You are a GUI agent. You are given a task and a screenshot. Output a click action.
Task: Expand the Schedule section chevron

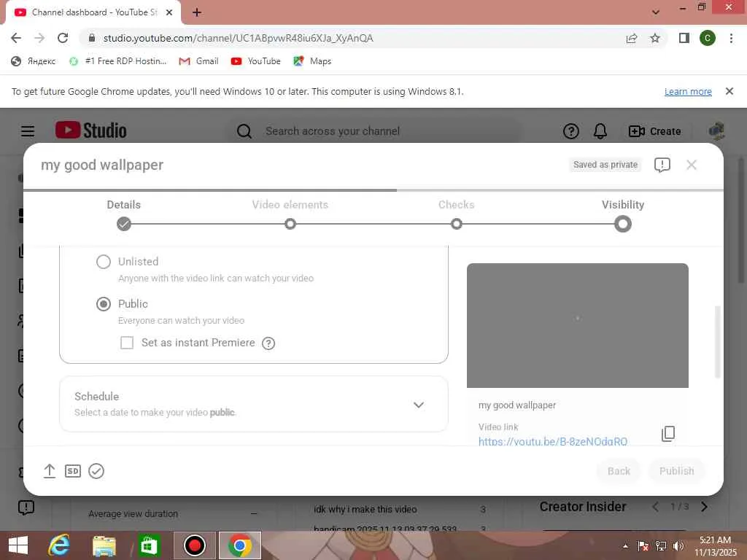coord(418,405)
